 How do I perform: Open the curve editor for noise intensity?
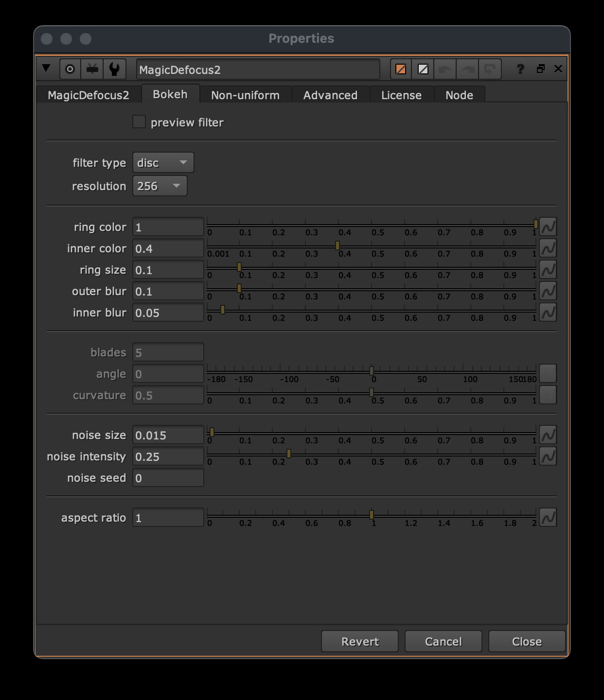click(x=548, y=456)
